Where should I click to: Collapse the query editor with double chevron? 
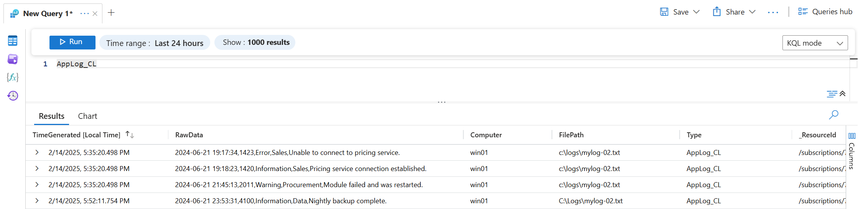[843, 94]
